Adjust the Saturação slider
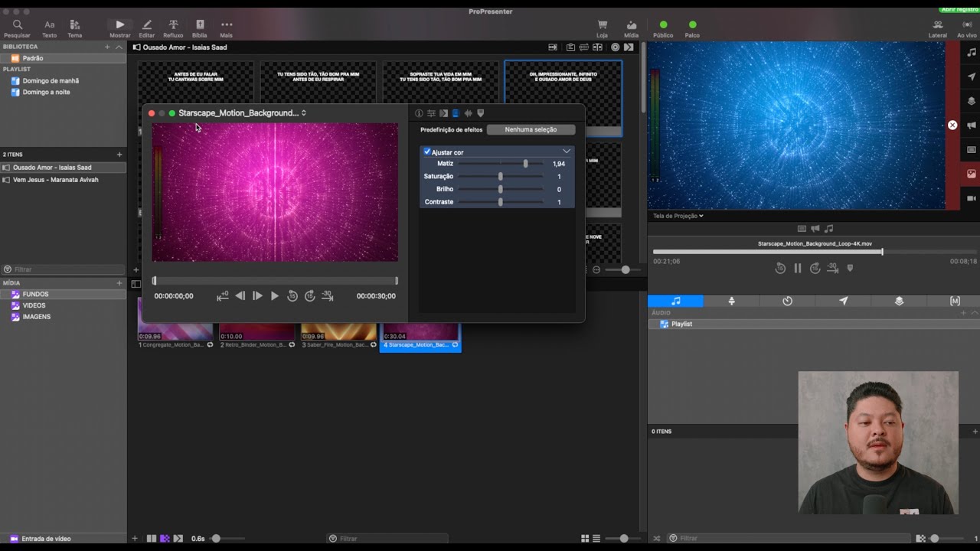Image resolution: width=980 pixels, height=551 pixels. tap(501, 176)
